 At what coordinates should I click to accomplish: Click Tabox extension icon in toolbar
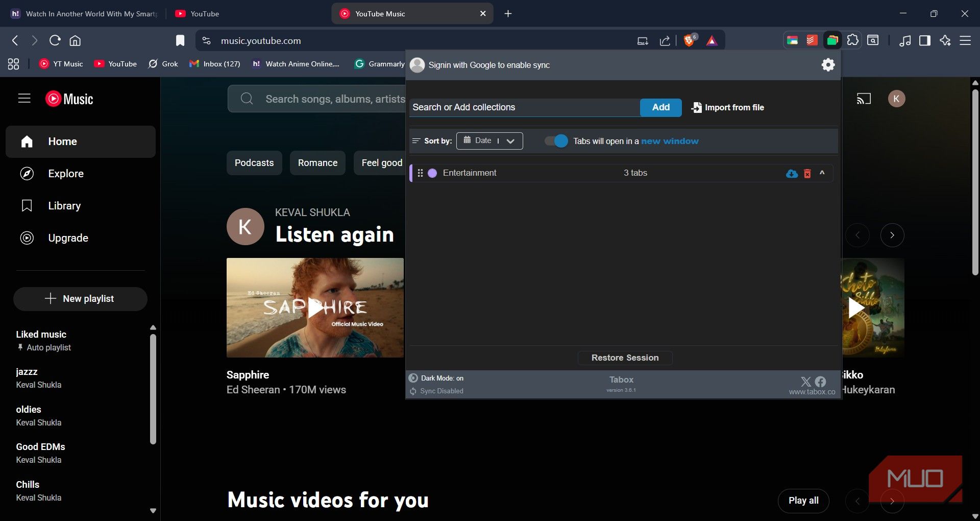click(832, 40)
